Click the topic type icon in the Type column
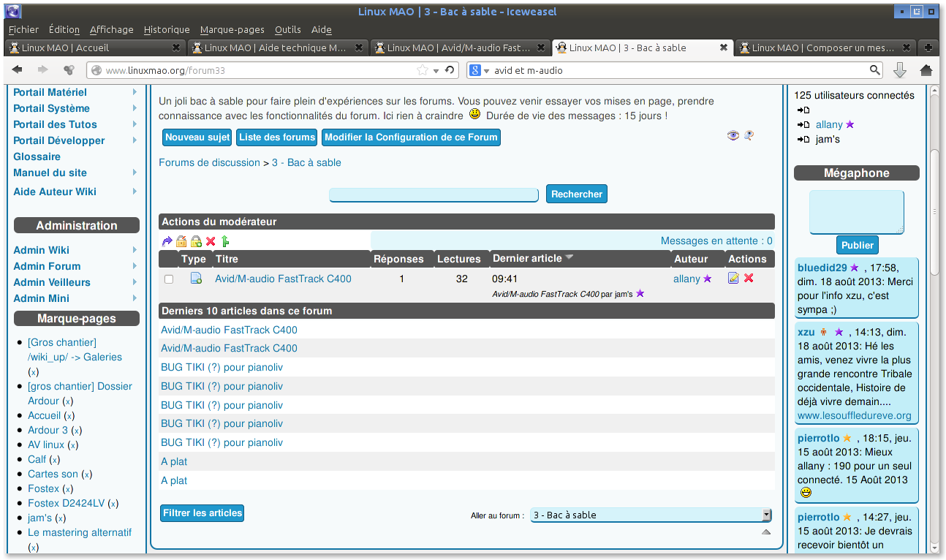 tap(196, 279)
